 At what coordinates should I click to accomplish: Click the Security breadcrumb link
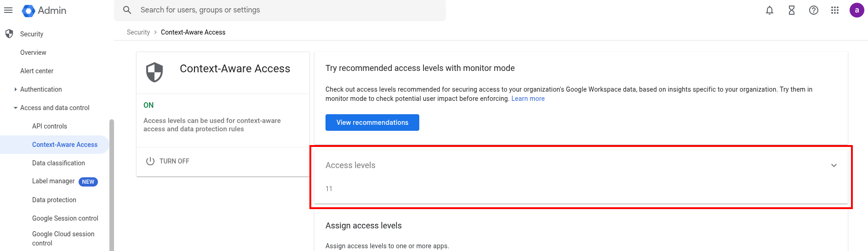138,32
